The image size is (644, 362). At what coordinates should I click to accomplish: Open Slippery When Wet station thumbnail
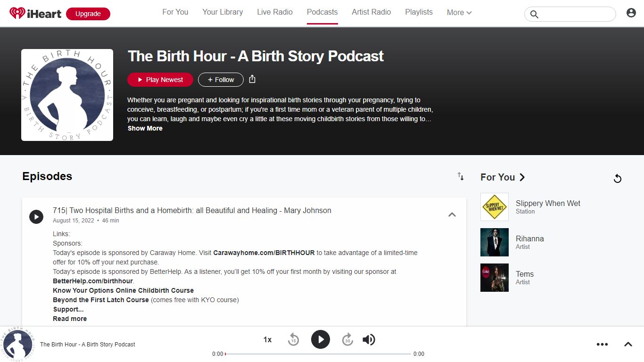point(495,207)
